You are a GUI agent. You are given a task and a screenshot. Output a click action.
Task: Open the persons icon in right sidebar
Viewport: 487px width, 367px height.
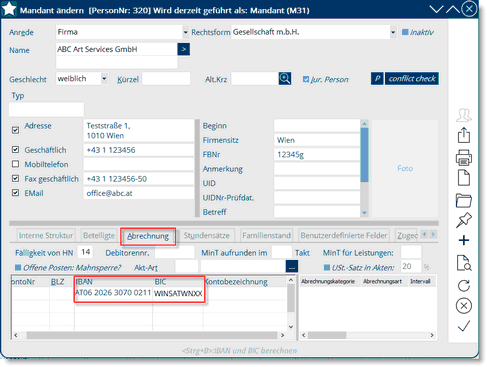coord(464,115)
